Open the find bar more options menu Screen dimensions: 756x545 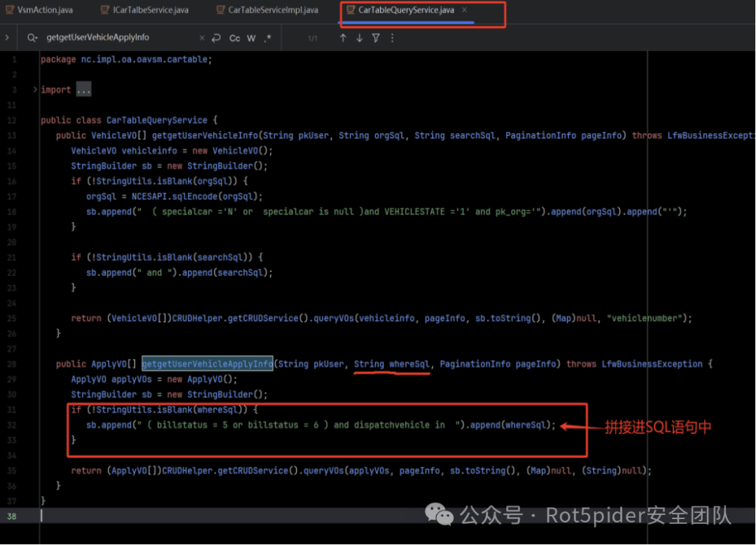(392, 38)
